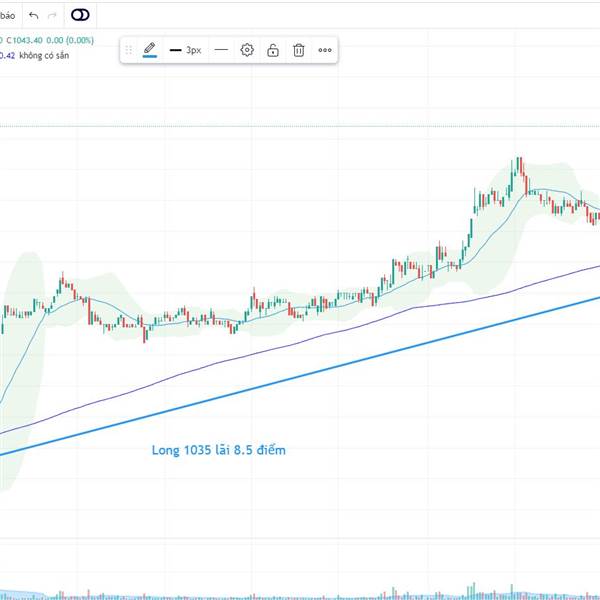The width and height of the screenshot is (600, 600).
Task: Click the 'không có sẵn' indicator value
Action: (x=44, y=55)
